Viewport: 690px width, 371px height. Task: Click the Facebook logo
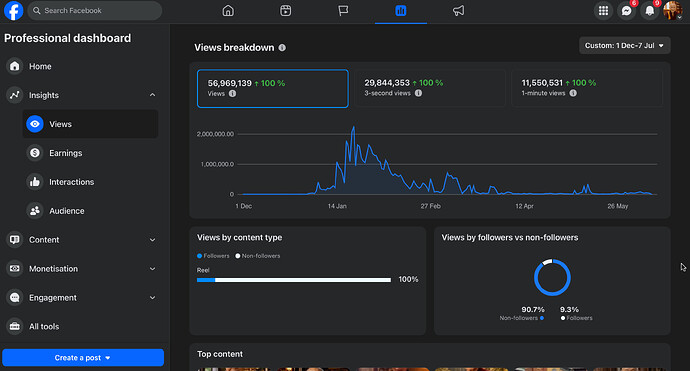click(x=13, y=11)
